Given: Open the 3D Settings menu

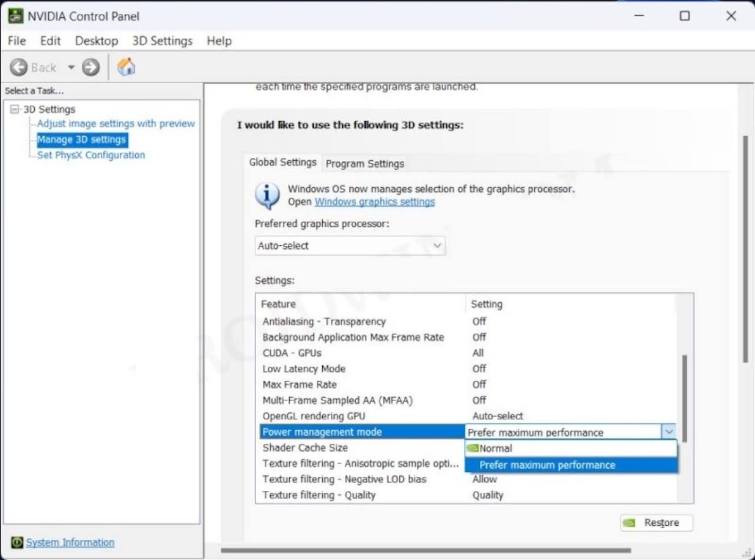Looking at the screenshot, I should pos(162,41).
